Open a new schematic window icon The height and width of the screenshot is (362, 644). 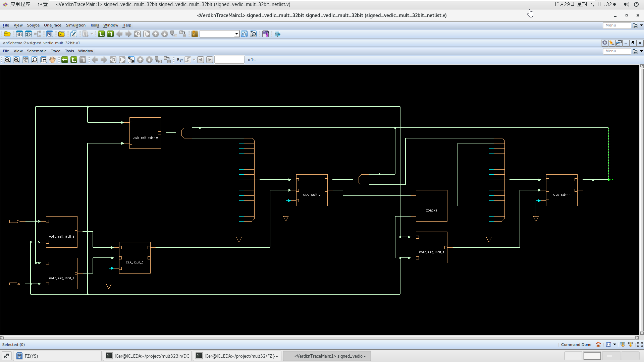[x=28, y=34]
